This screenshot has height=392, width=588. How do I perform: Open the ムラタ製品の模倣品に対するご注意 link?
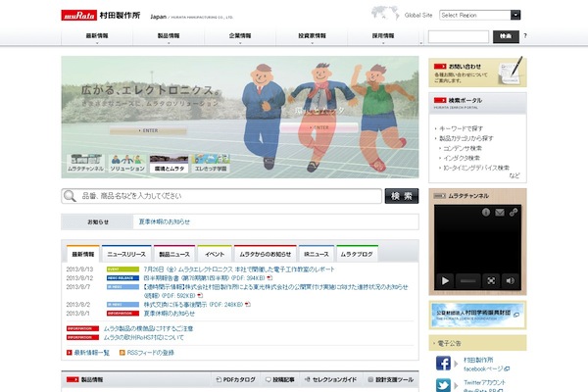click(x=148, y=328)
